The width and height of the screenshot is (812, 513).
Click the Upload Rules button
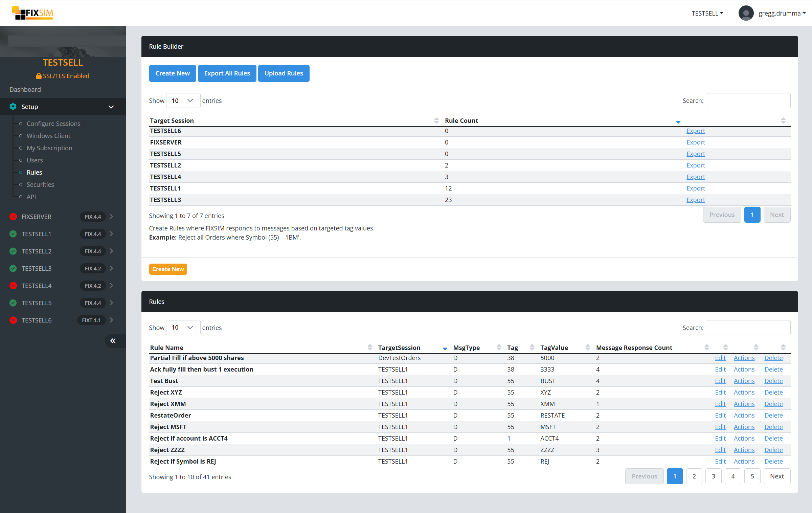(284, 73)
